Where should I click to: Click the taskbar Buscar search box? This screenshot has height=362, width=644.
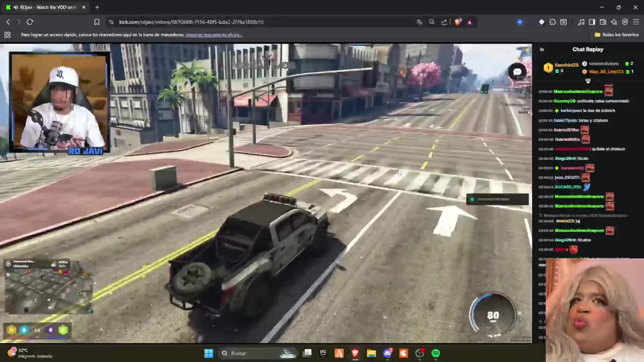coord(259,353)
